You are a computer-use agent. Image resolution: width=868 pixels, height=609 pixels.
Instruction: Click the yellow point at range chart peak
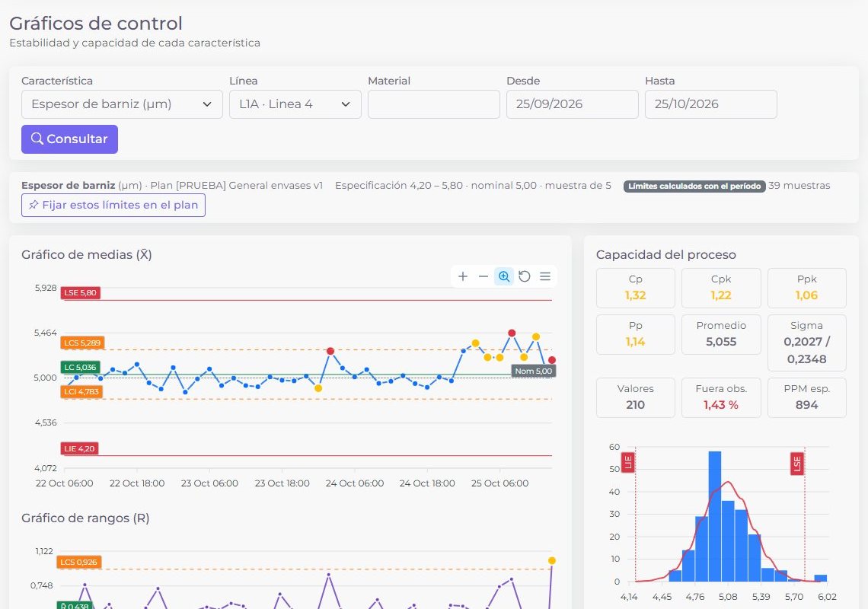coord(552,561)
